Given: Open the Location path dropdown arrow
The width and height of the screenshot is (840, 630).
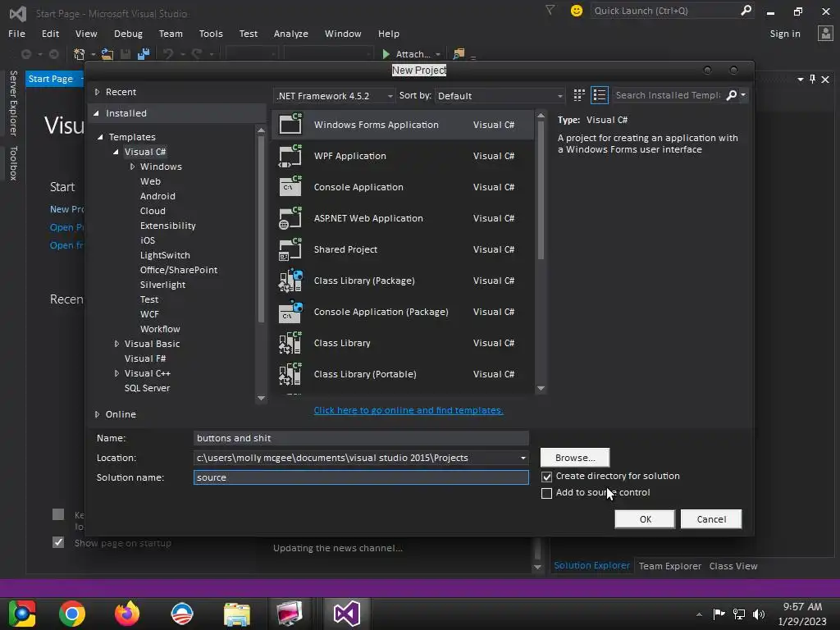Looking at the screenshot, I should click(523, 458).
